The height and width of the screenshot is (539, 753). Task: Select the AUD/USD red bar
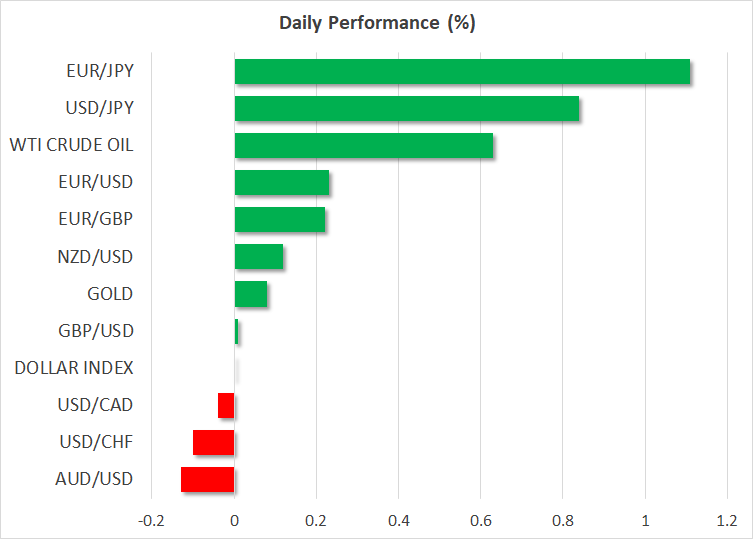tap(208, 479)
